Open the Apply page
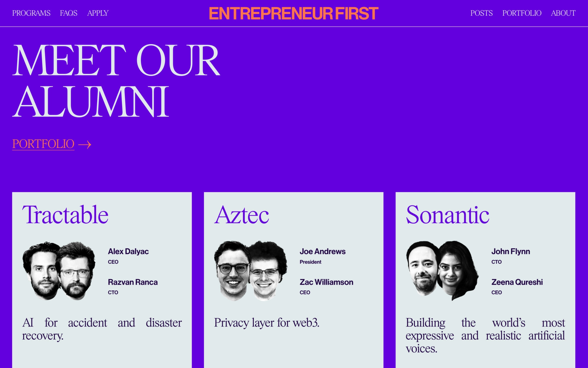 point(98,13)
